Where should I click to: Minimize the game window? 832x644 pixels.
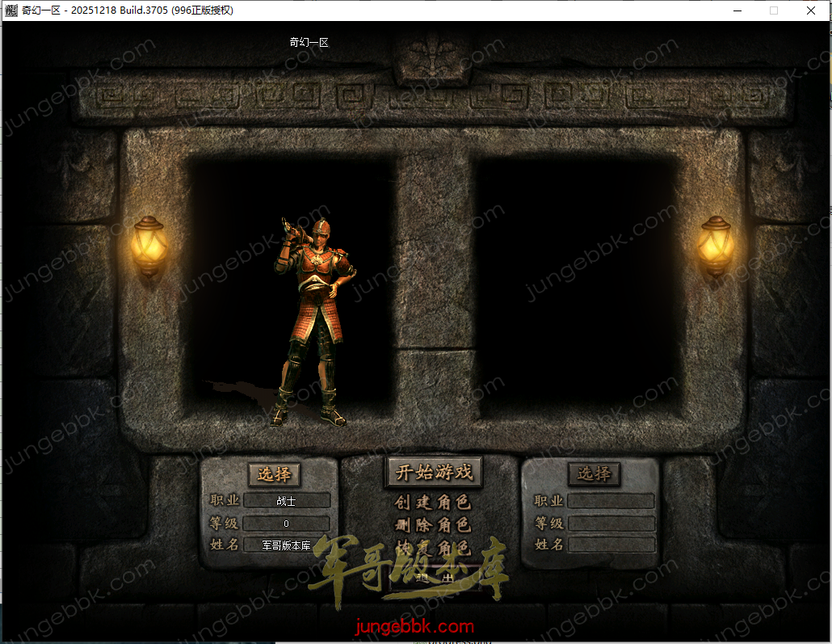click(737, 11)
